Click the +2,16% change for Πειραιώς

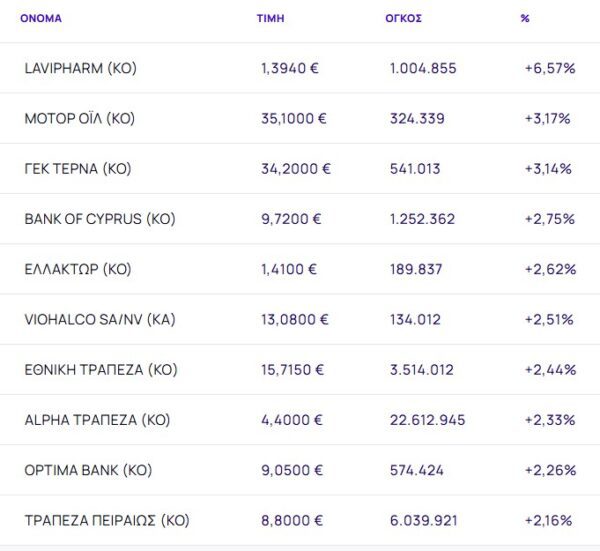548,520
